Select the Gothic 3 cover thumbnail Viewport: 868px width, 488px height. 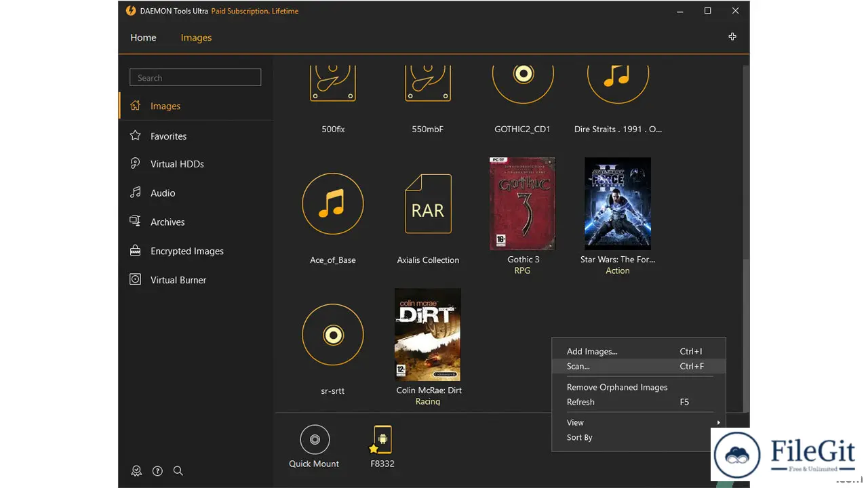[522, 204]
